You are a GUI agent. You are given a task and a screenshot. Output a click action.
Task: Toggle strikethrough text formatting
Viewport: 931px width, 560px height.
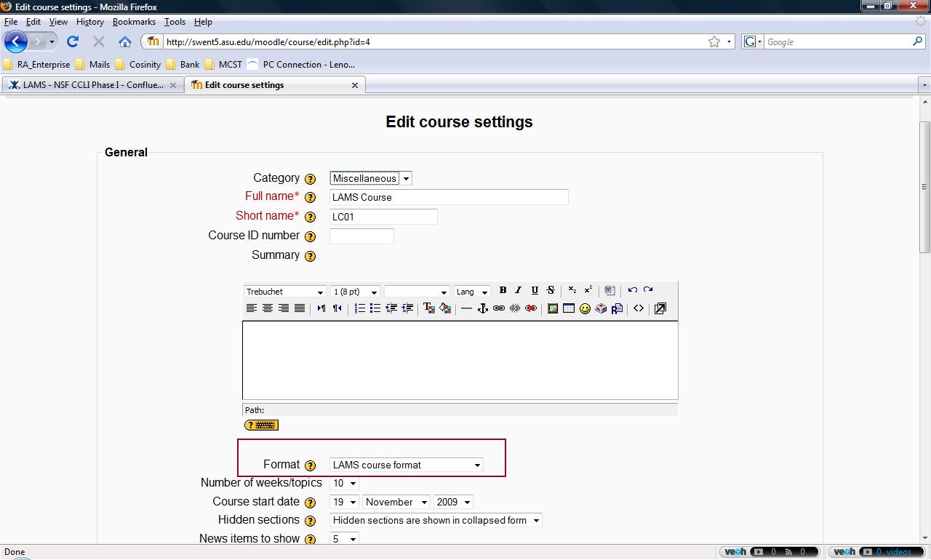[551, 290]
